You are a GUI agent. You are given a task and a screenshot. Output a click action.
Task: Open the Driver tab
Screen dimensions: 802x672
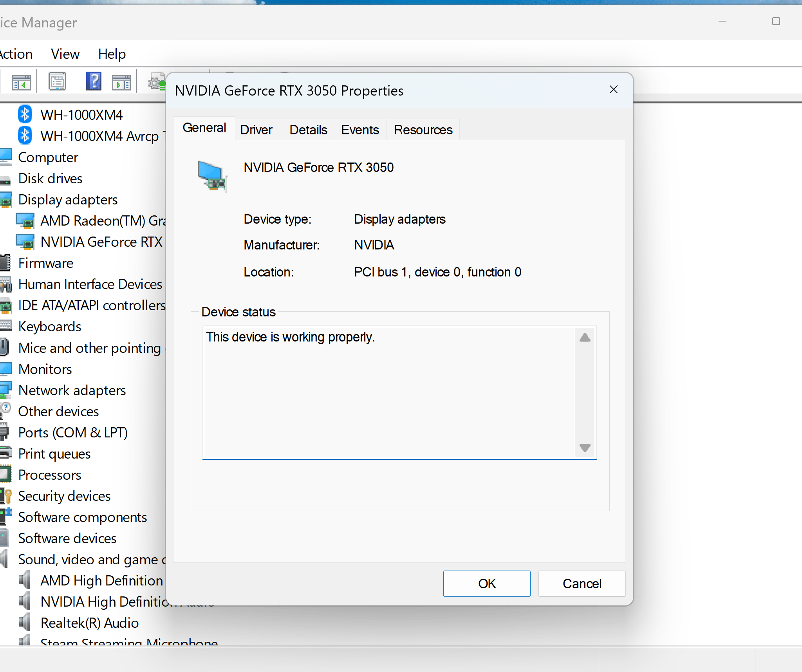point(256,130)
